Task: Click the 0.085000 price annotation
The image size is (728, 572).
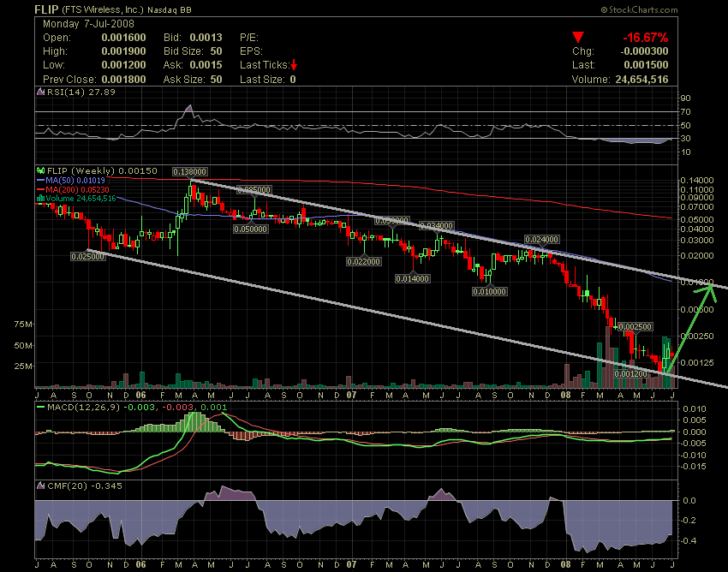Action: coord(254,189)
